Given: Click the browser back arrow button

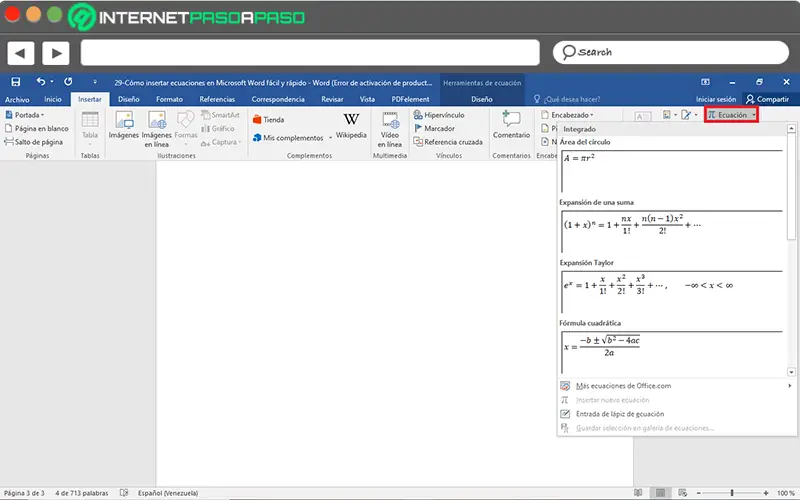Looking at the screenshot, I should click(20, 53).
